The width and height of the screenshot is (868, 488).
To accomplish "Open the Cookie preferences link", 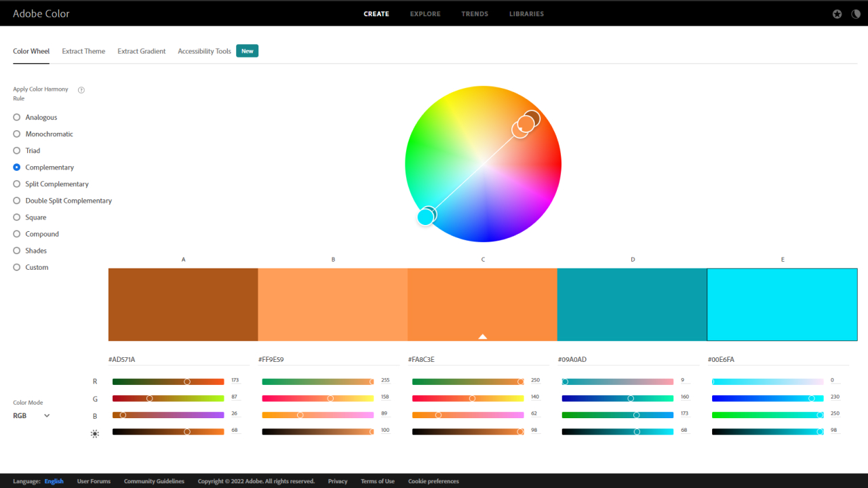I will [x=433, y=481].
